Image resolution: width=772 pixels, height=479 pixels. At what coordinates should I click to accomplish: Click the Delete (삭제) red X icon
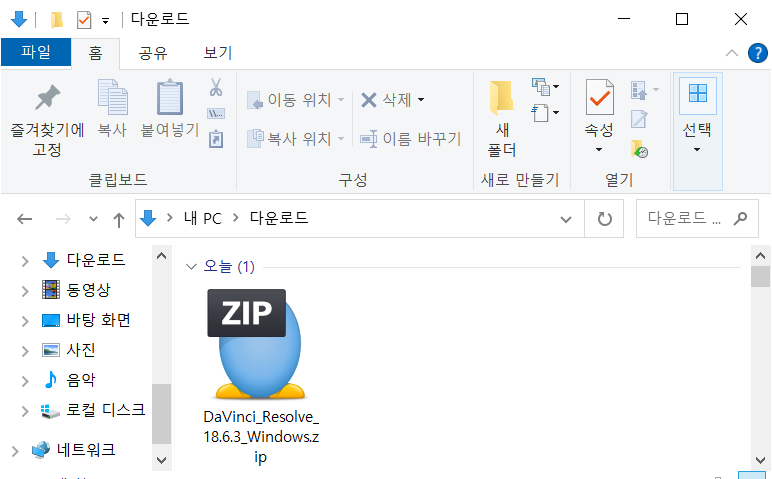point(369,100)
